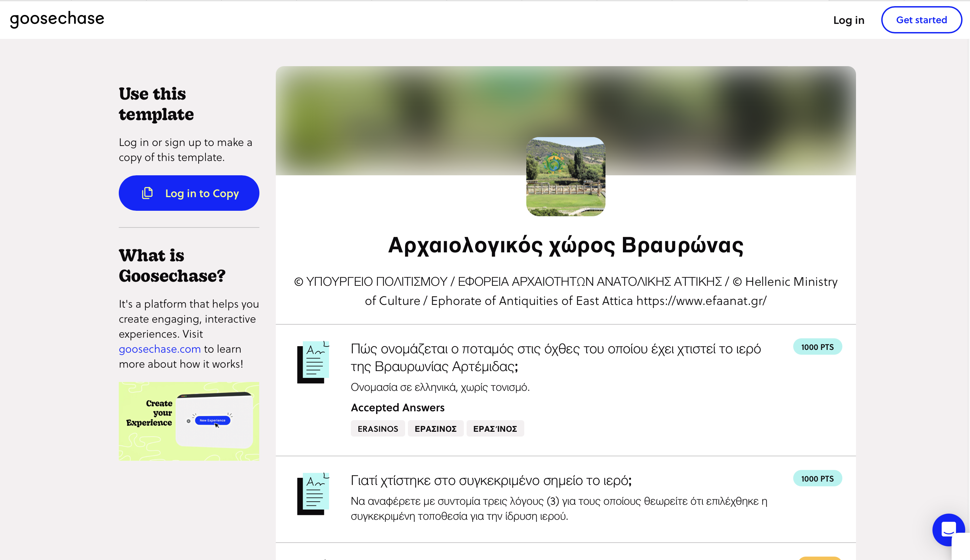The image size is (970, 560).
Task: Click the Brauron site thumbnail image
Action: point(566,177)
